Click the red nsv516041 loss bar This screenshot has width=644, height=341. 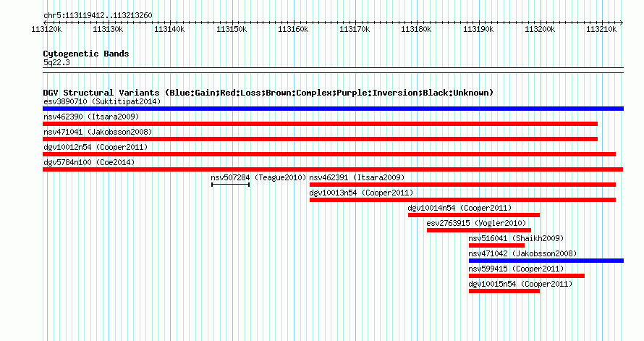click(496, 245)
